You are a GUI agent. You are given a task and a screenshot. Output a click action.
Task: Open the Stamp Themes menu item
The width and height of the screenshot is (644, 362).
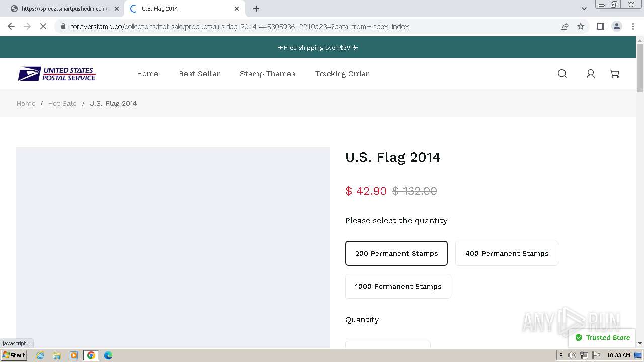tap(268, 74)
